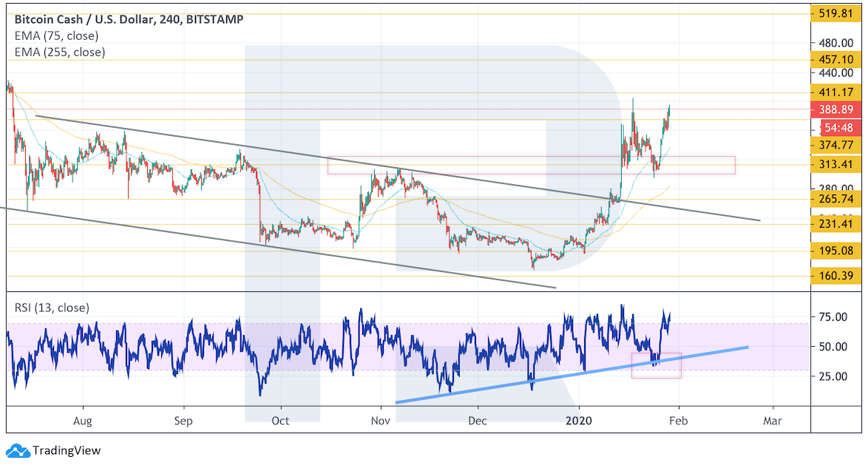Click the 313.41 support level label
The height and width of the screenshot is (468, 868).
836,164
